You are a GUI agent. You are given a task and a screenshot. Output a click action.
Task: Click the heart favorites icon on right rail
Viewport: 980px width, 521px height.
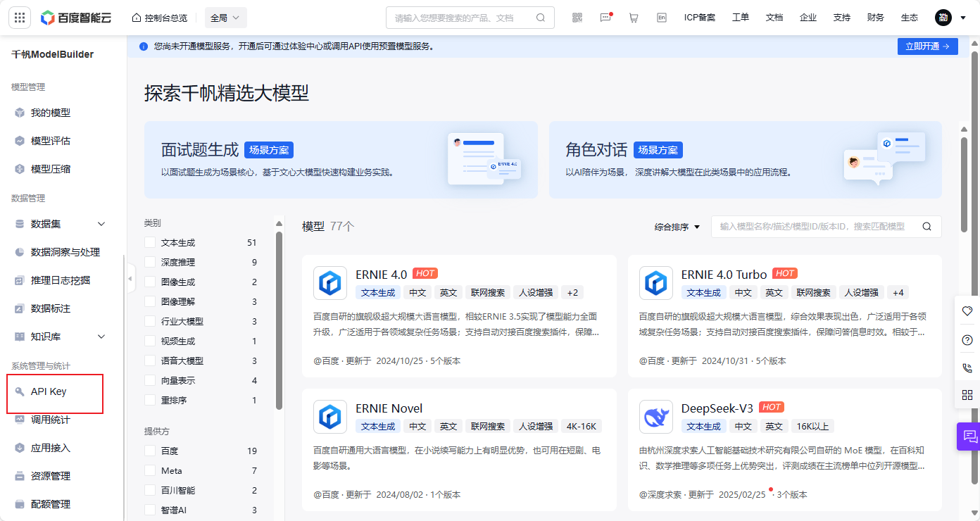[x=967, y=310]
